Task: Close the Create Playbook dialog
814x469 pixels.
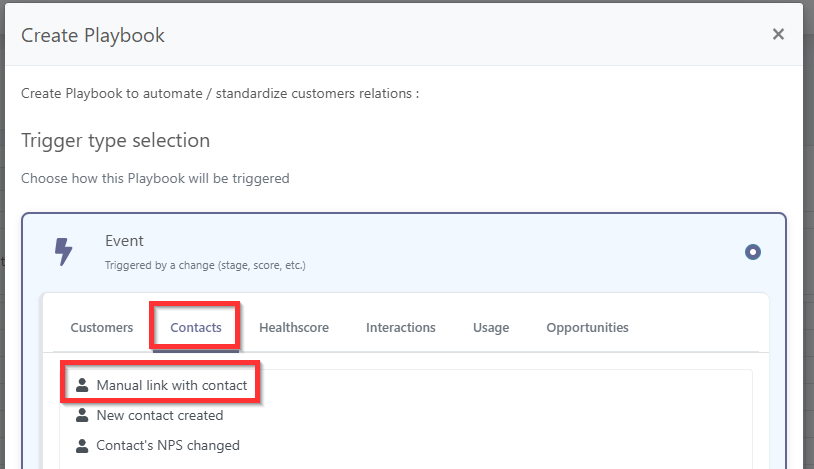Action: click(x=778, y=34)
